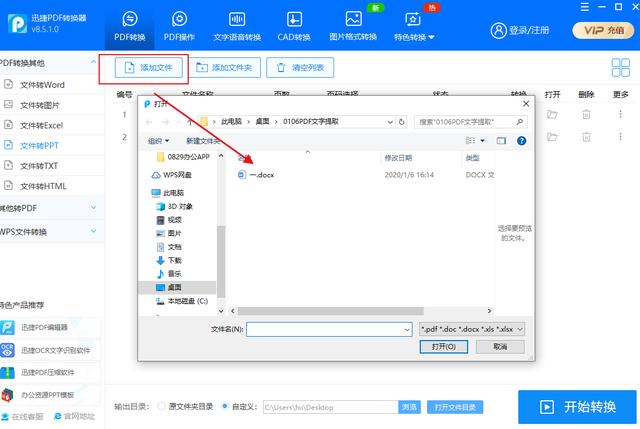This screenshot has height=429, width=640.
Task: Open the 组织 dropdown menu
Action: 158,141
